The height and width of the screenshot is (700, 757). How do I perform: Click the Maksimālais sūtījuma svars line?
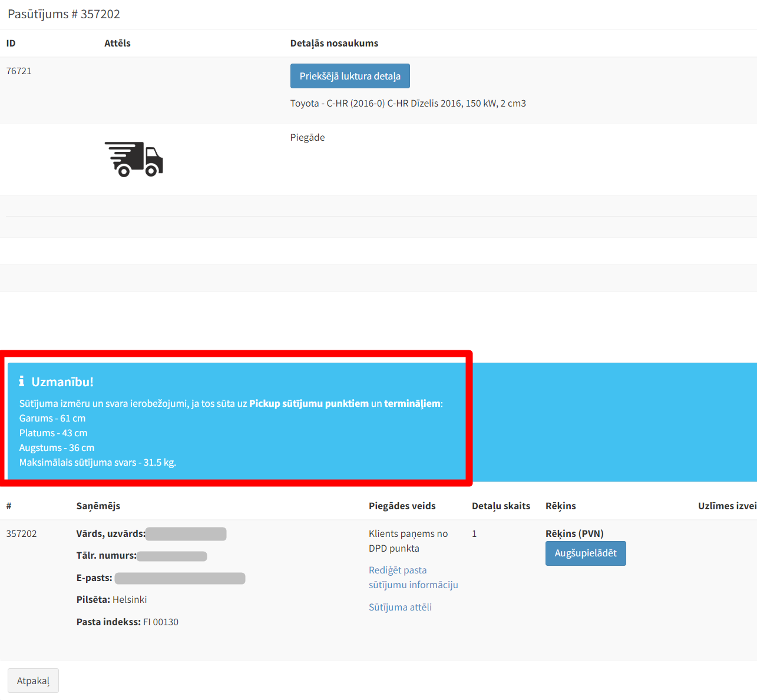coord(97,462)
